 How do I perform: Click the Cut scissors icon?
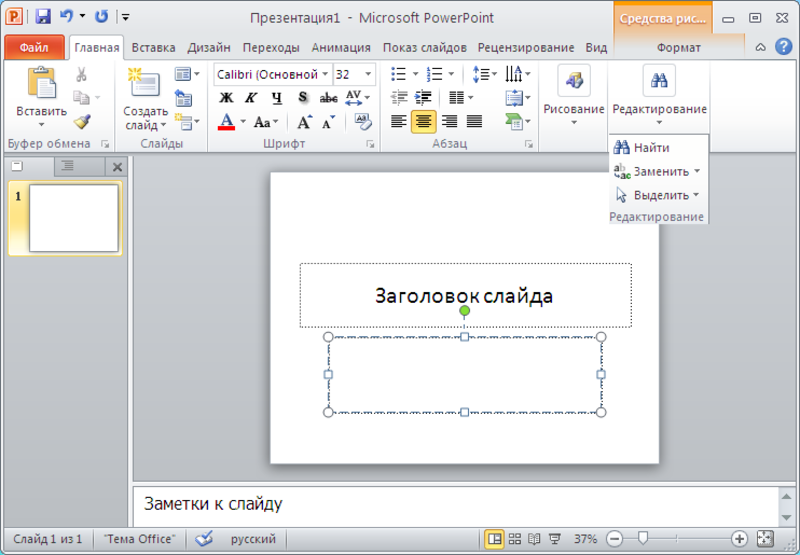coord(81,75)
